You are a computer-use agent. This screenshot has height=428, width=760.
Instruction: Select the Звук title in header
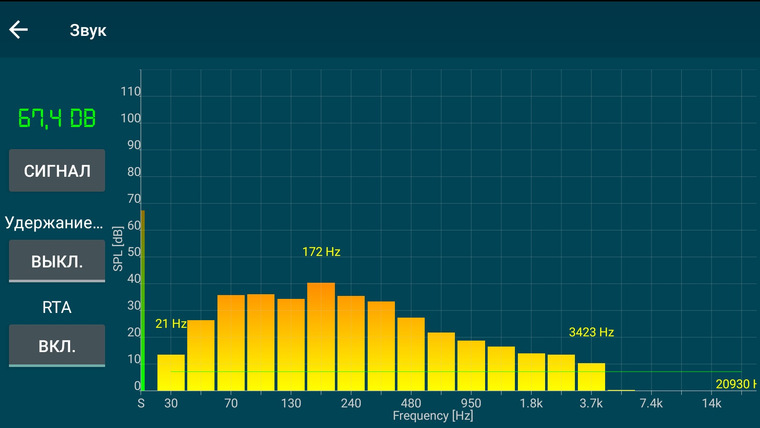(88, 30)
